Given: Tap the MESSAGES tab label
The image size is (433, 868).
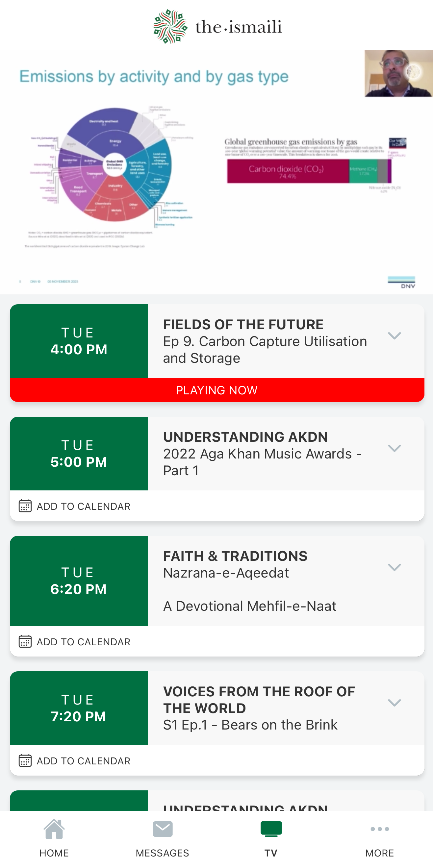Looking at the screenshot, I should pyautogui.click(x=163, y=853).
